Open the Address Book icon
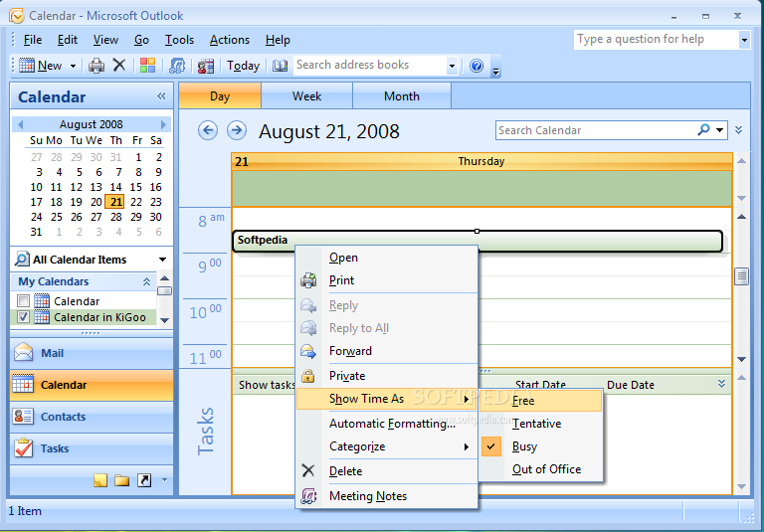The image size is (764, 532). pyautogui.click(x=281, y=66)
